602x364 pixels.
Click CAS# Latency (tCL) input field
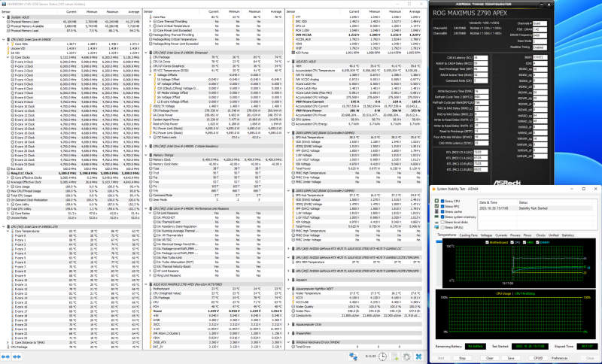(481, 58)
